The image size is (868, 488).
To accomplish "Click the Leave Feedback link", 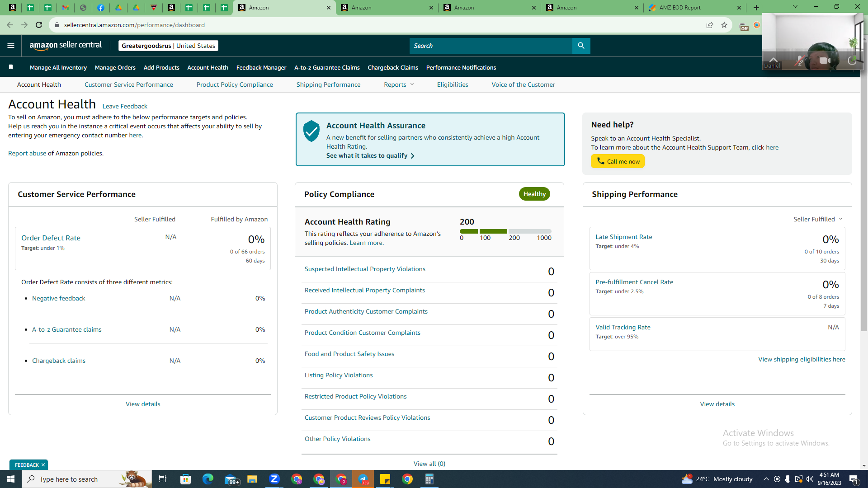I will click(x=125, y=106).
